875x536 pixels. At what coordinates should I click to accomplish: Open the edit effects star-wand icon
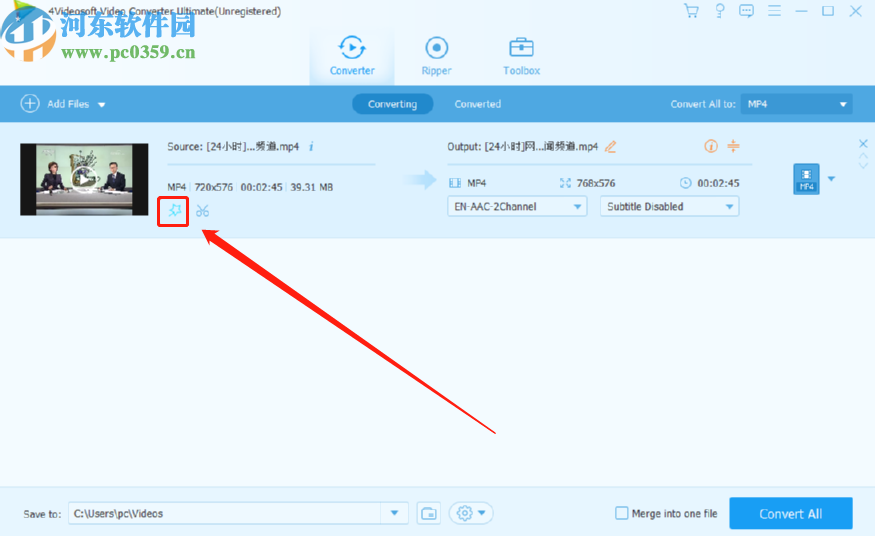point(175,210)
